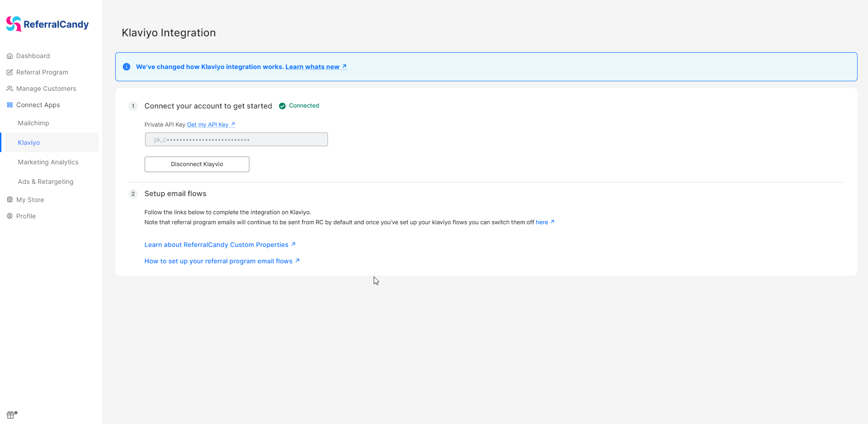Image resolution: width=868 pixels, height=424 pixels.
Task: Click the Dashboard icon in the sidebar
Action: [x=10, y=55]
